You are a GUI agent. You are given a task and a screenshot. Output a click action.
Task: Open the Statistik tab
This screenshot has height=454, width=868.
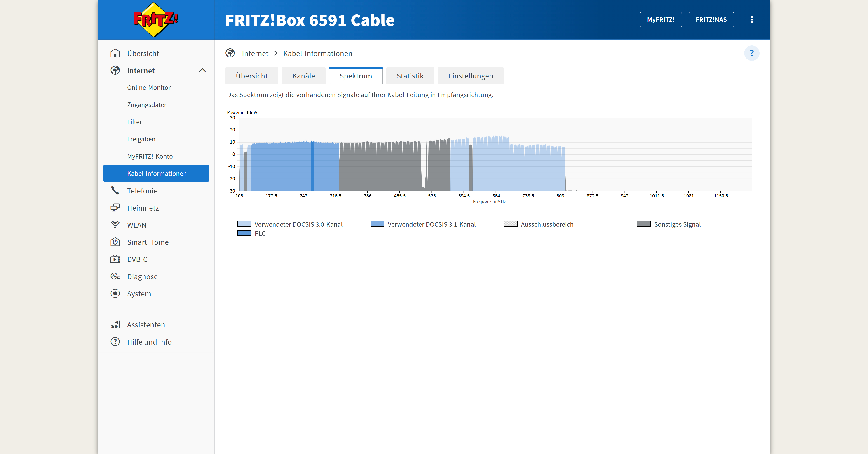tap(410, 76)
